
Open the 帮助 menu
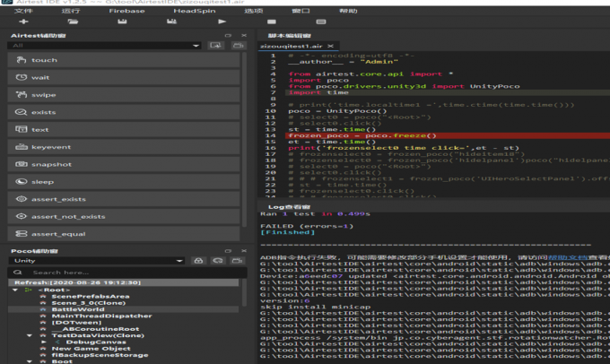click(x=348, y=11)
